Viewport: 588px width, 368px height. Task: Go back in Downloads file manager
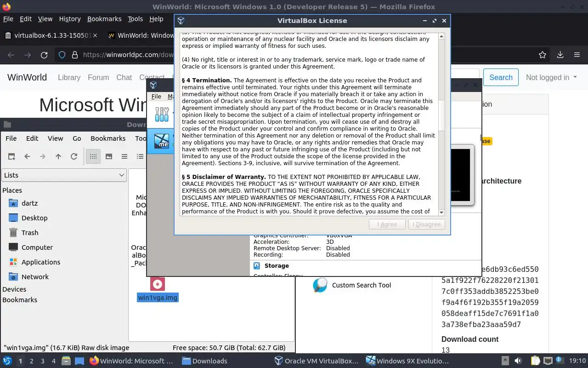(27, 156)
